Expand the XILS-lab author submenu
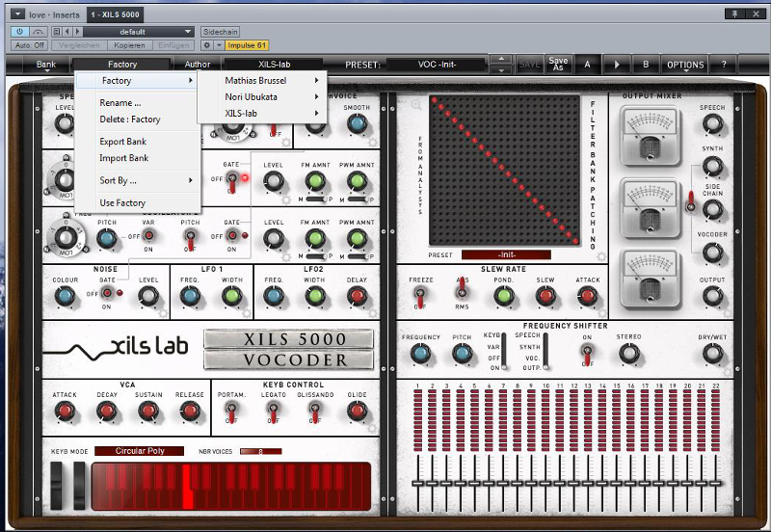Screen dimensions: 771x532 262,114
